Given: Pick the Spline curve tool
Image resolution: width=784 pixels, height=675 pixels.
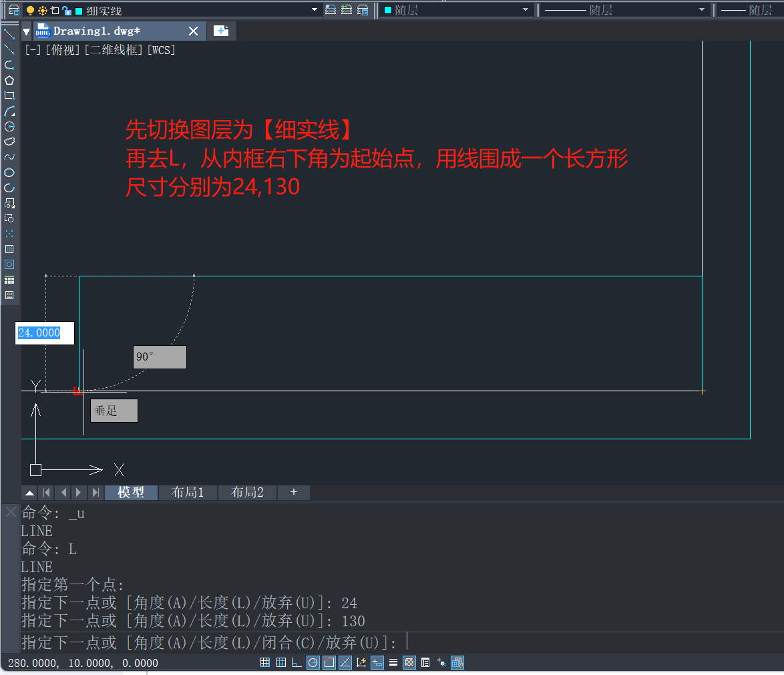Looking at the screenshot, I should tap(9, 157).
